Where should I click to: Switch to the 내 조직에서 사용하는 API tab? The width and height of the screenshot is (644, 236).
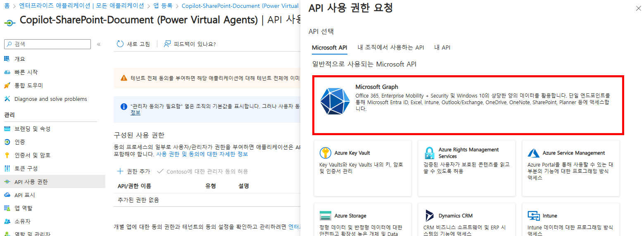click(x=390, y=48)
